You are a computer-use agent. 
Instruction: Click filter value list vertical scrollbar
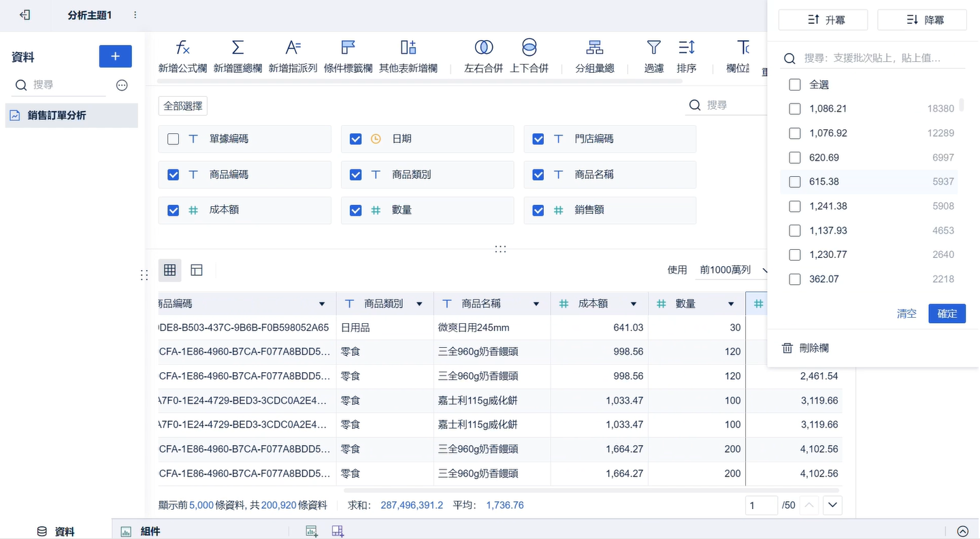[962, 104]
